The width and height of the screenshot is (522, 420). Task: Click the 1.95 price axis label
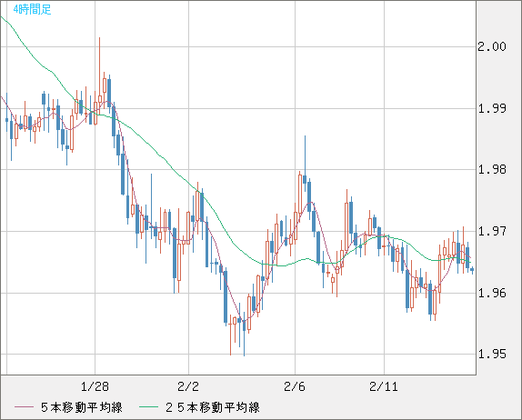(492, 355)
